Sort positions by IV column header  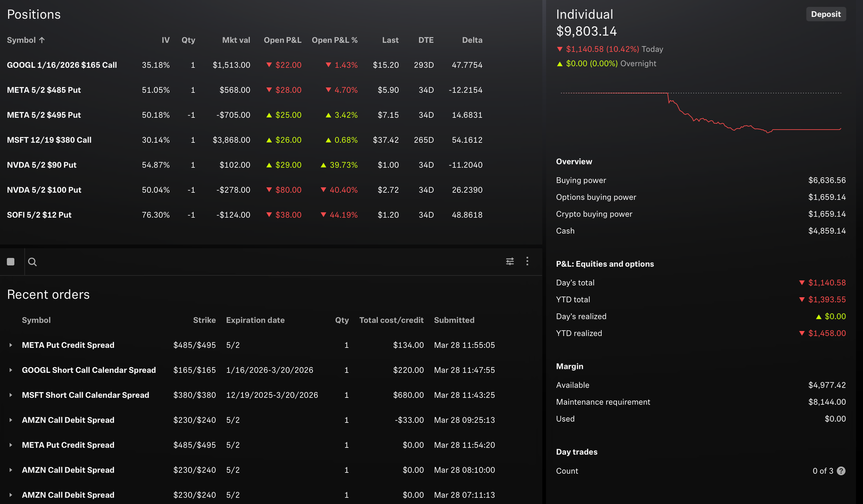point(166,40)
